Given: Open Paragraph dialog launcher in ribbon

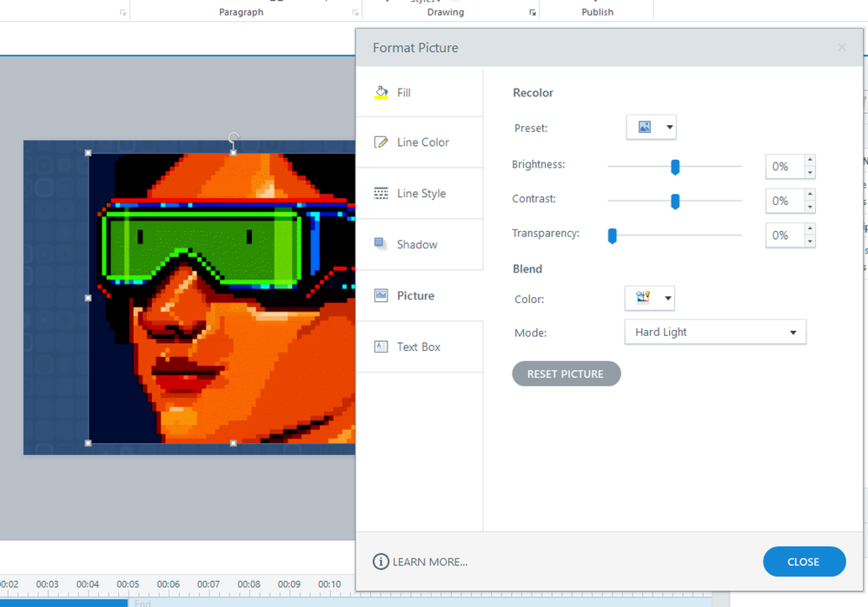Looking at the screenshot, I should pyautogui.click(x=355, y=13).
